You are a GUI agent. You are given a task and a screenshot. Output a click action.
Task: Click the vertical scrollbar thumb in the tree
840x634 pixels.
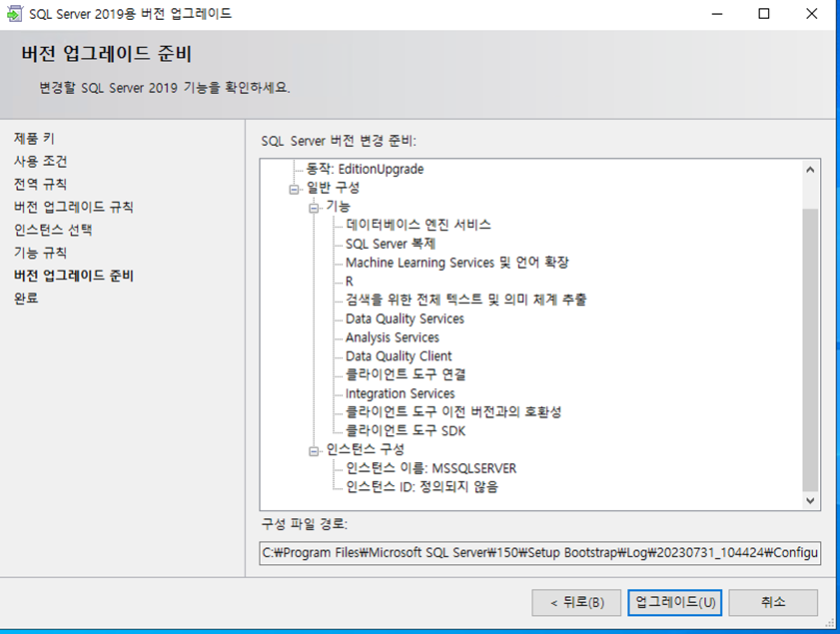click(810, 349)
